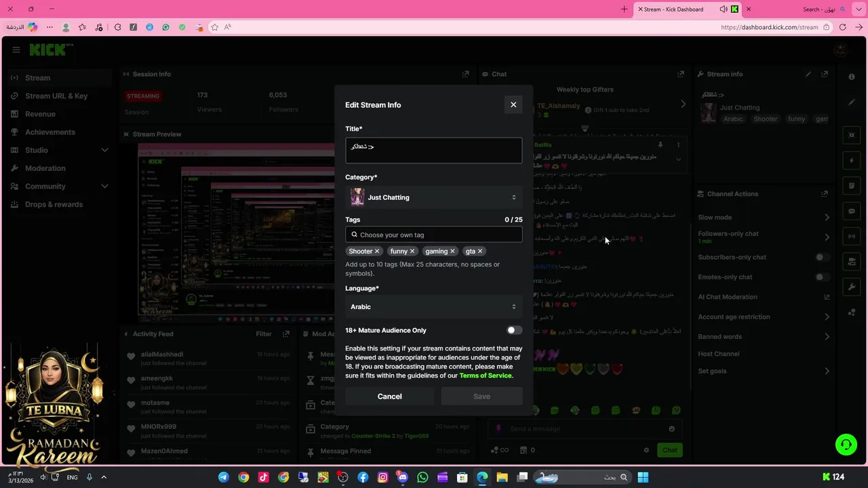Click the Save button in dialog
Screen dimensions: 868x488
click(x=481, y=396)
